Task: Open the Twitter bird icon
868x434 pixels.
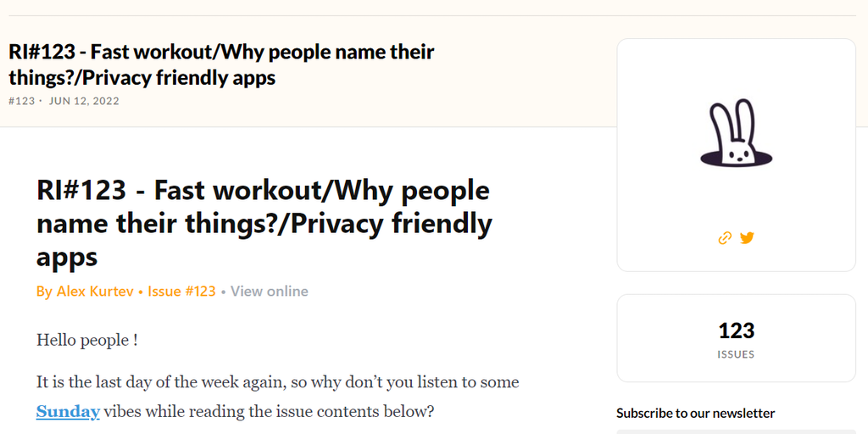Action: 747,238
